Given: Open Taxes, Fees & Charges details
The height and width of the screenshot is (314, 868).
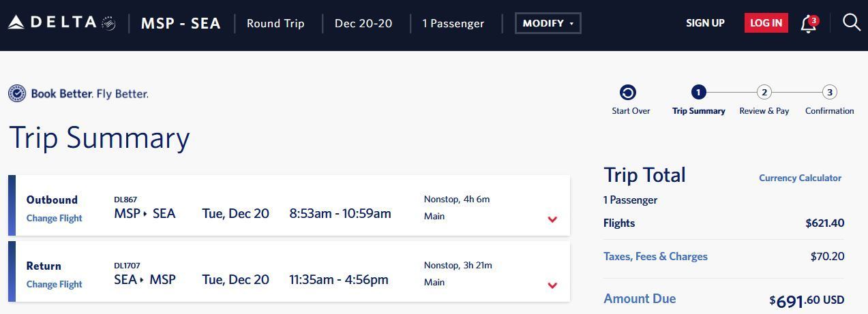Looking at the screenshot, I should pos(655,256).
